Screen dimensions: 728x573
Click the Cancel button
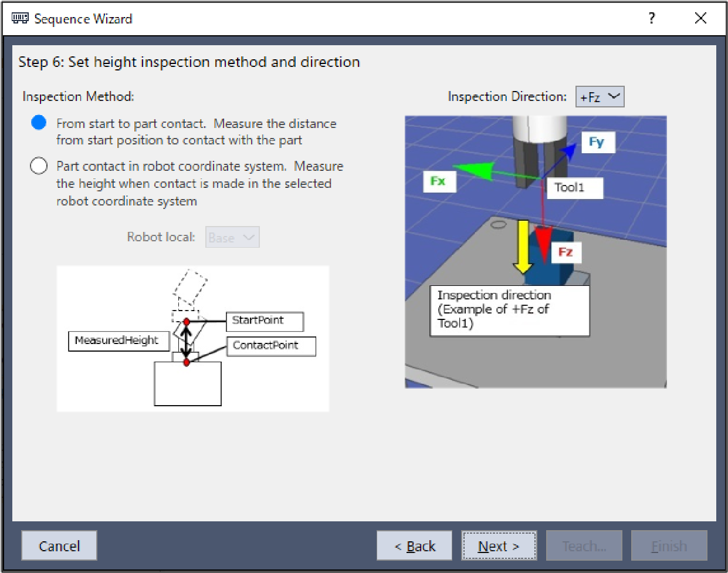[59, 546]
